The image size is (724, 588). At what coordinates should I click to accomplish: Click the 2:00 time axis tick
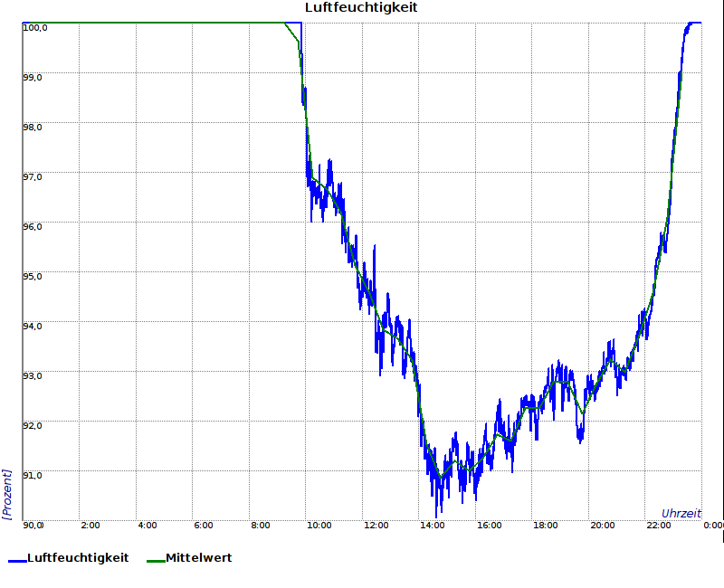click(90, 526)
